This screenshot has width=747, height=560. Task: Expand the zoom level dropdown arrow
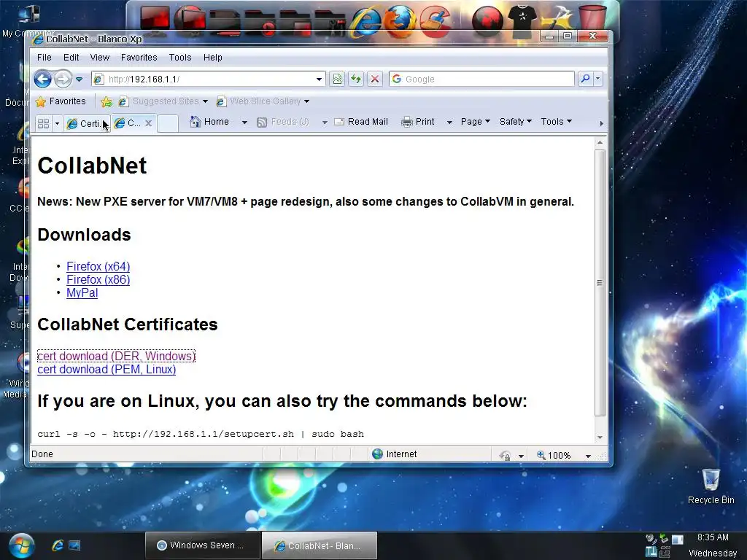point(589,456)
